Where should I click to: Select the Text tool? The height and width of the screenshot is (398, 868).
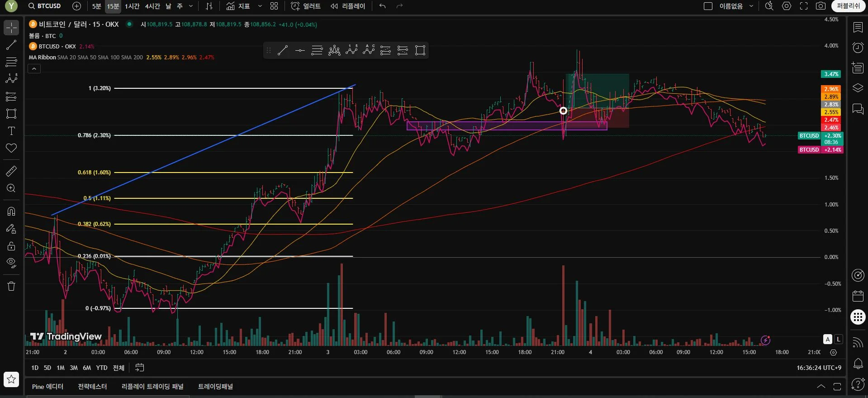(x=11, y=131)
